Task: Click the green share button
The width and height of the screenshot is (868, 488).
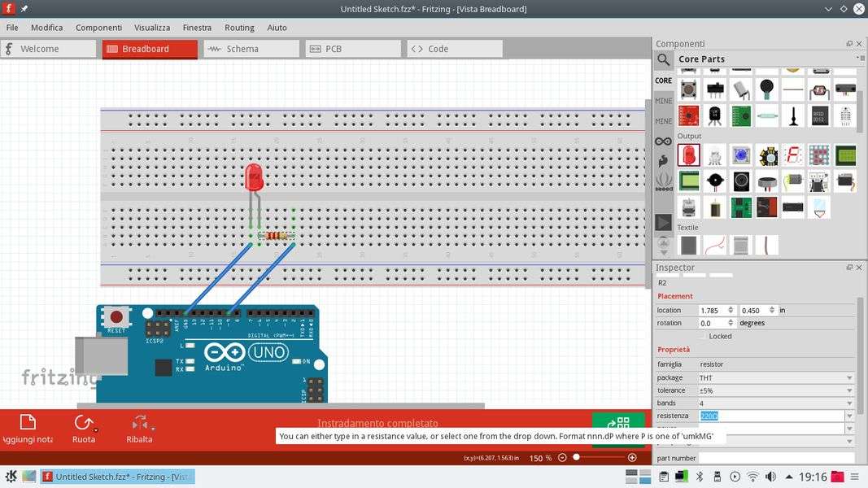Action: pos(618,425)
